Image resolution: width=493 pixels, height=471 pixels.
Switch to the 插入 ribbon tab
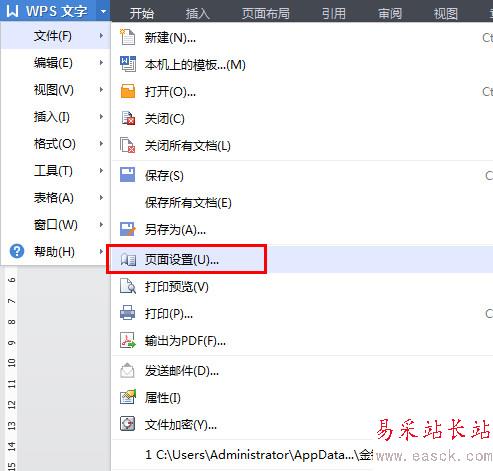198,13
